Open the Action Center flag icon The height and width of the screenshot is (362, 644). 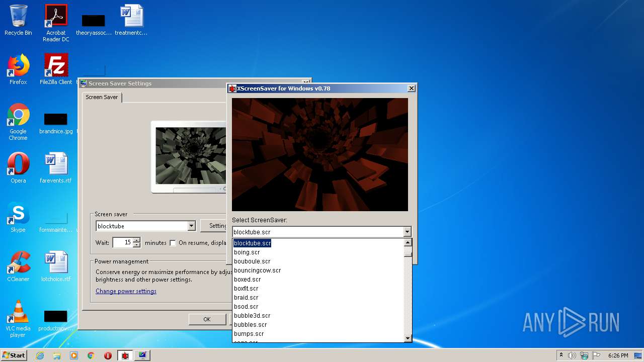(596, 355)
